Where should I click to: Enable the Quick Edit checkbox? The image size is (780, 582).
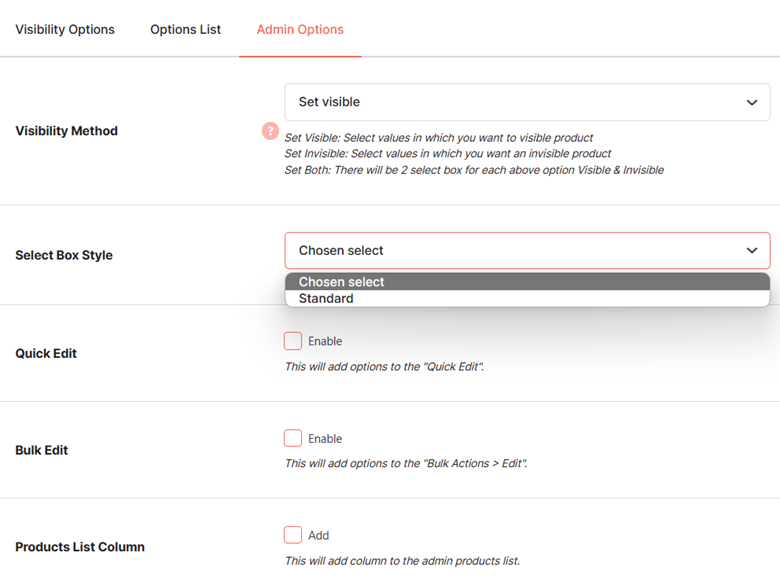point(293,341)
